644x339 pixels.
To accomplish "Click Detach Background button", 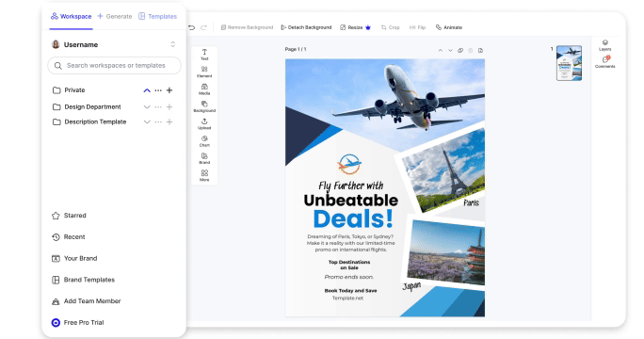I will [x=306, y=27].
